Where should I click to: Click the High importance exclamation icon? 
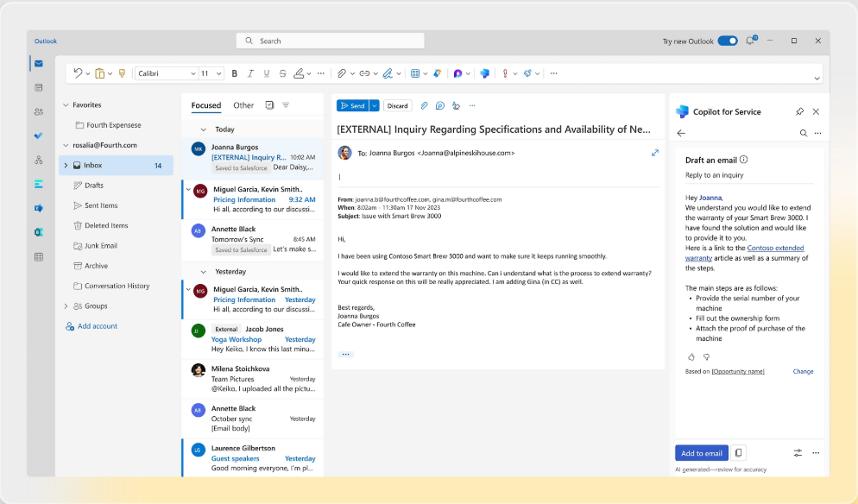[505, 73]
